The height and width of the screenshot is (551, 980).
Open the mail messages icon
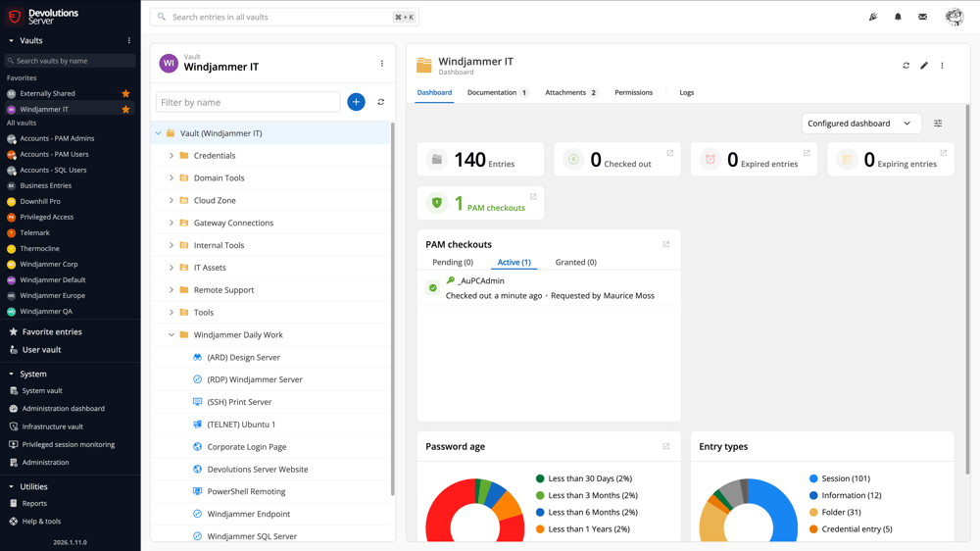pos(922,17)
